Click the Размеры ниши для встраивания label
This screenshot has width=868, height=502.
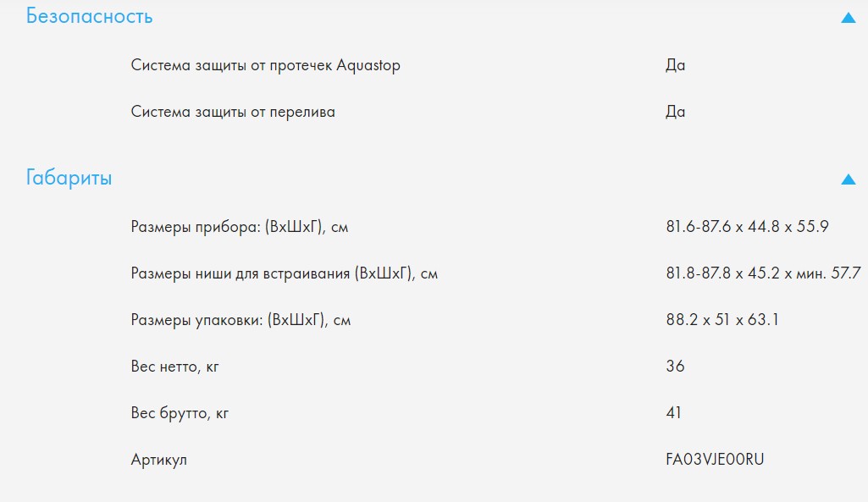[284, 273]
